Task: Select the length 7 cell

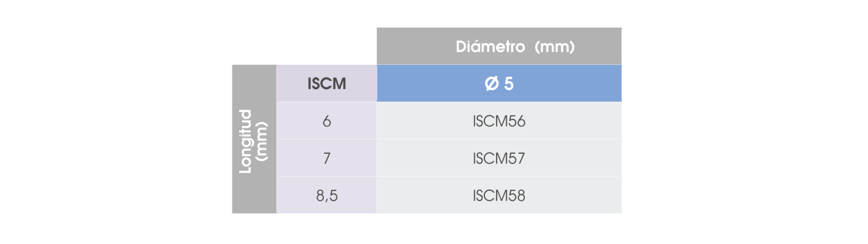Action: 326,158
